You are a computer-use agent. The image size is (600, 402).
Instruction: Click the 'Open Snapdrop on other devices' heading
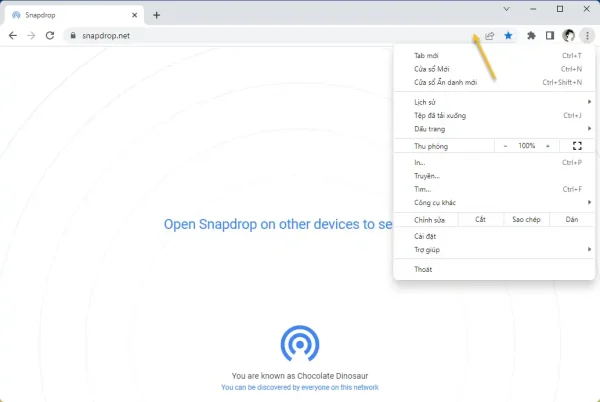[x=278, y=224]
